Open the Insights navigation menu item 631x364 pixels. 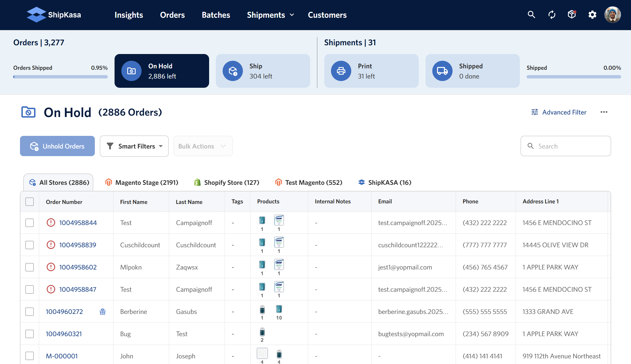click(x=129, y=15)
